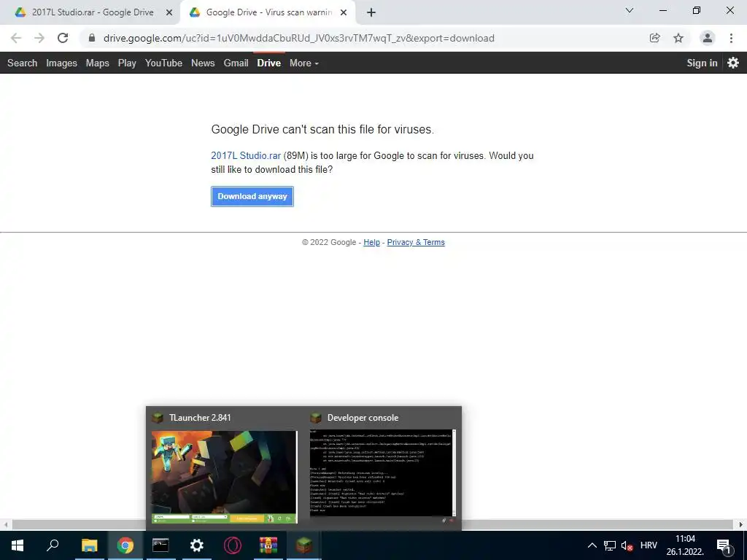Close the 2017L Studio.rar tab
Viewport: 747px width, 560px height.
(169, 13)
